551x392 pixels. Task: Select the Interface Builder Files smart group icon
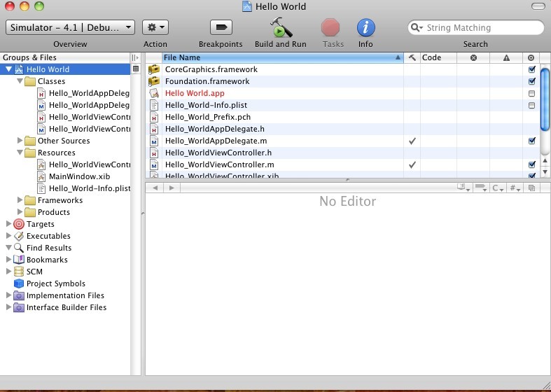(x=19, y=307)
